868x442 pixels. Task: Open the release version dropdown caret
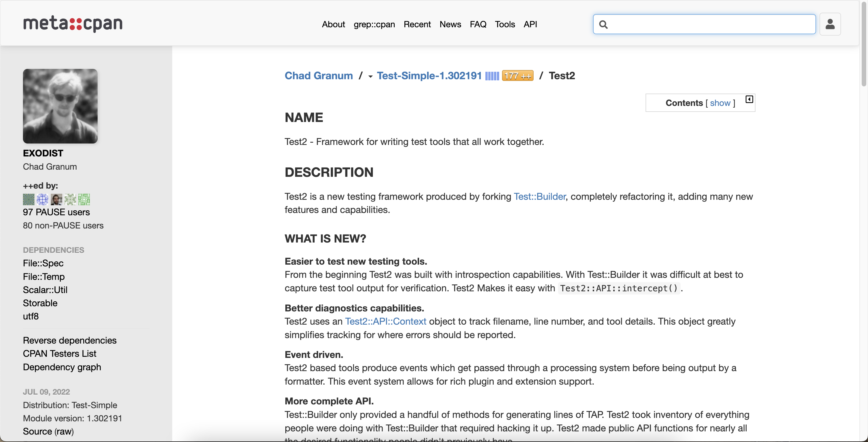(x=370, y=76)
